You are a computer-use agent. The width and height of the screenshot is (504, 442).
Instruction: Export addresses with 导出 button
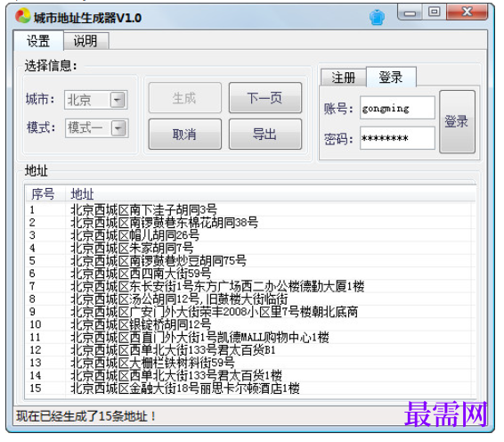coord(265,135)
